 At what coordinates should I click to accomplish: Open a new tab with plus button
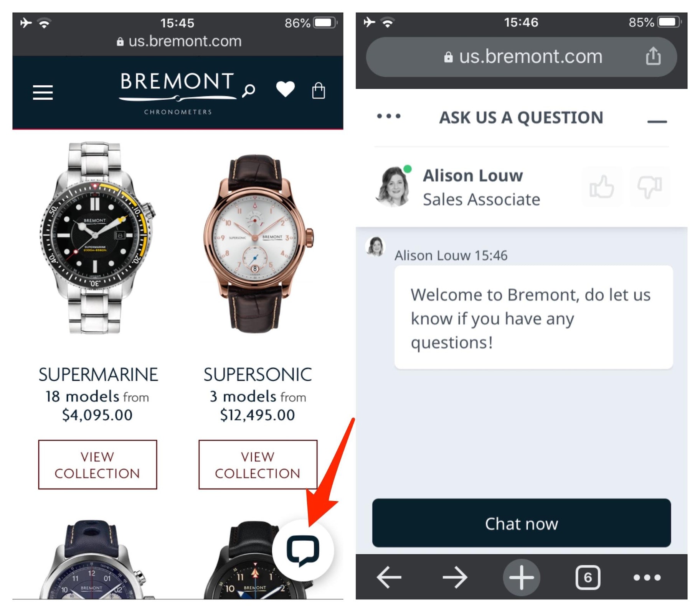click(x=521, y=577)
